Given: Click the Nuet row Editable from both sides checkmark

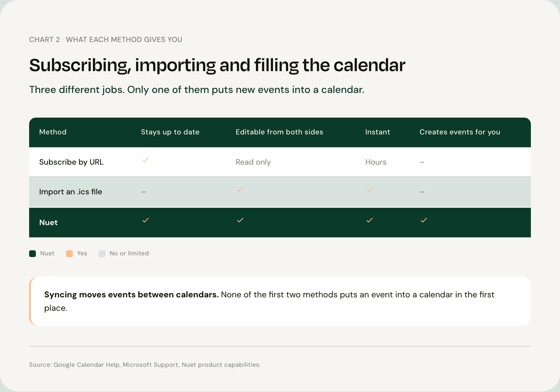Looking at the screenshot, I should 240,220.
